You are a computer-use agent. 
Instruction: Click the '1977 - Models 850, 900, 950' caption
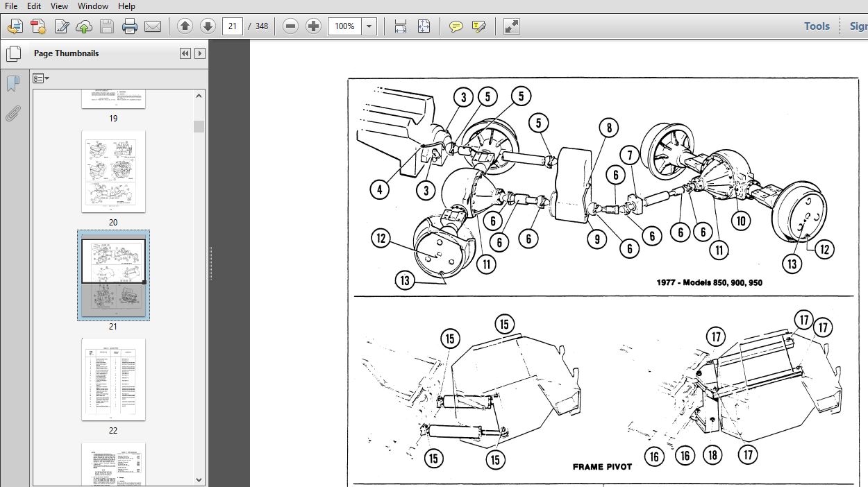click(709, 282)
